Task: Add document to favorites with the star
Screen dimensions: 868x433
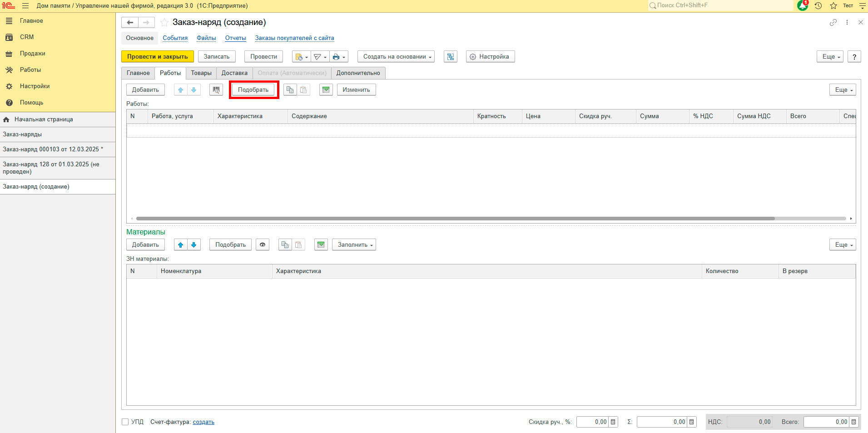Action: [x=164, y=22]
